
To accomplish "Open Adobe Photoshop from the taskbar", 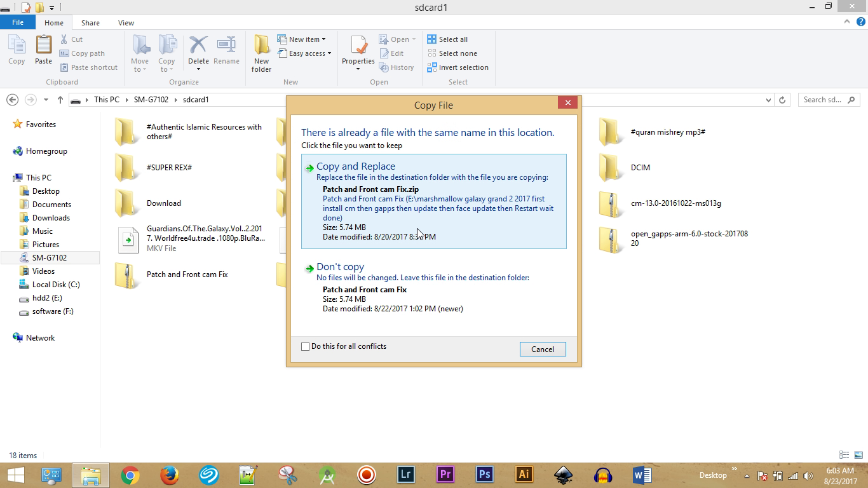I will [484, 475].
